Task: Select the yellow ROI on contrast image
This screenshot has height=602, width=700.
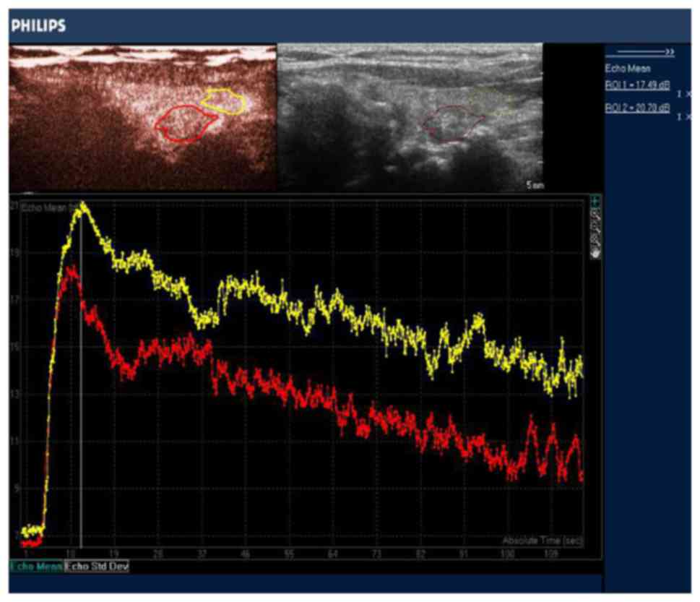Action: (x=224, y=102)
